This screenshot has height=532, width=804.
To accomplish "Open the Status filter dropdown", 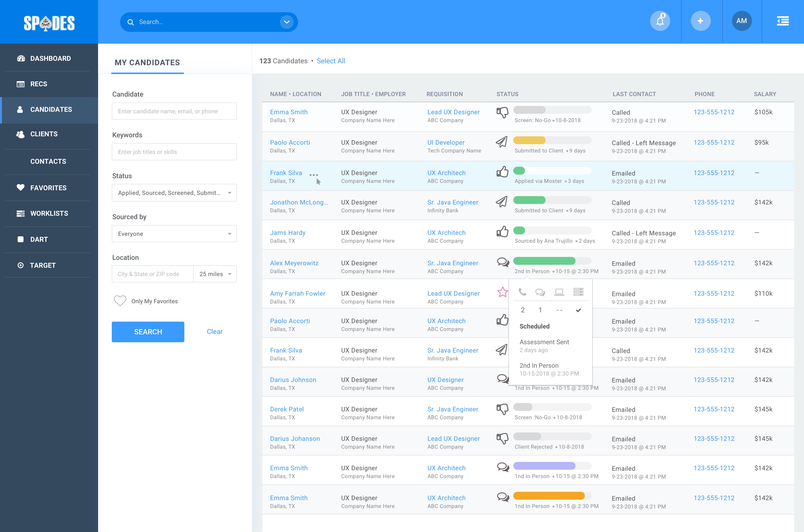I will [x=174, y=192].
